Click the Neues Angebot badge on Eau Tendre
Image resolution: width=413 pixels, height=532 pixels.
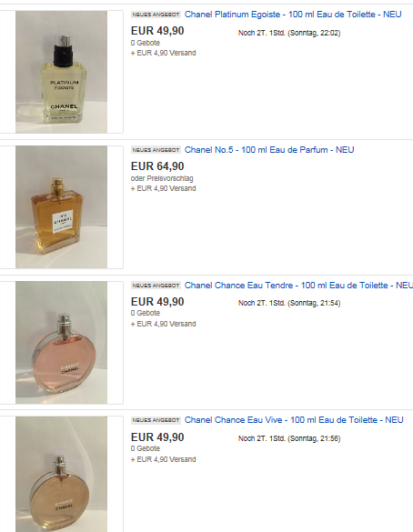click(156, 286)
